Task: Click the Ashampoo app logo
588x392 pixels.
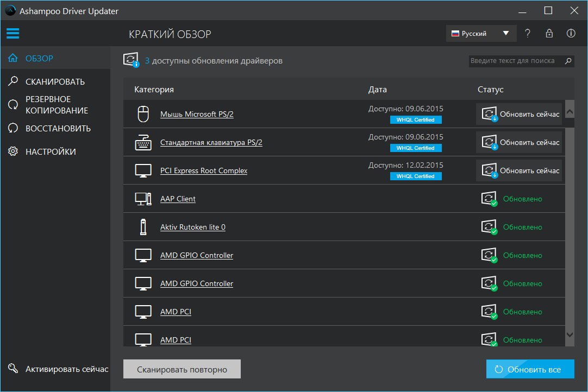Action: pyautogui.click(x=10, y=11)
